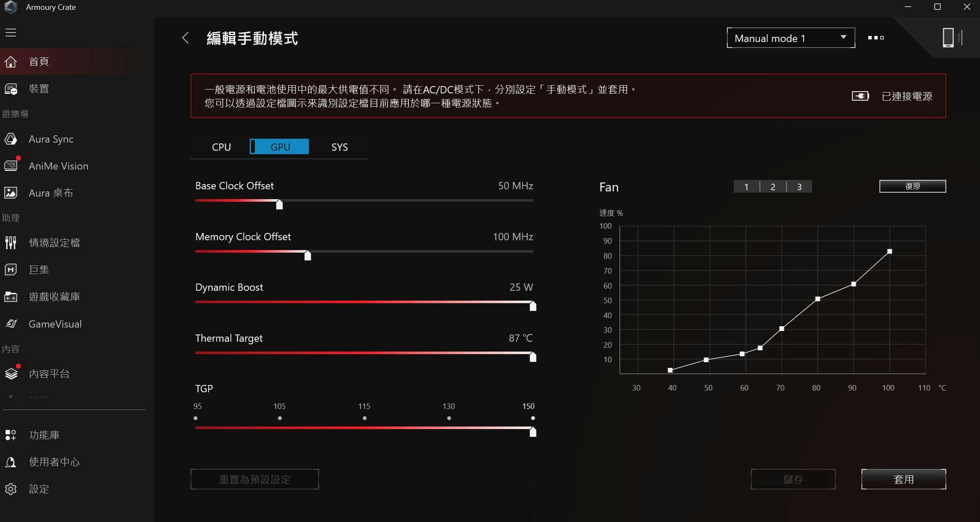Open the hamburger navigation menu
The image size is (980, 522).
11,33
